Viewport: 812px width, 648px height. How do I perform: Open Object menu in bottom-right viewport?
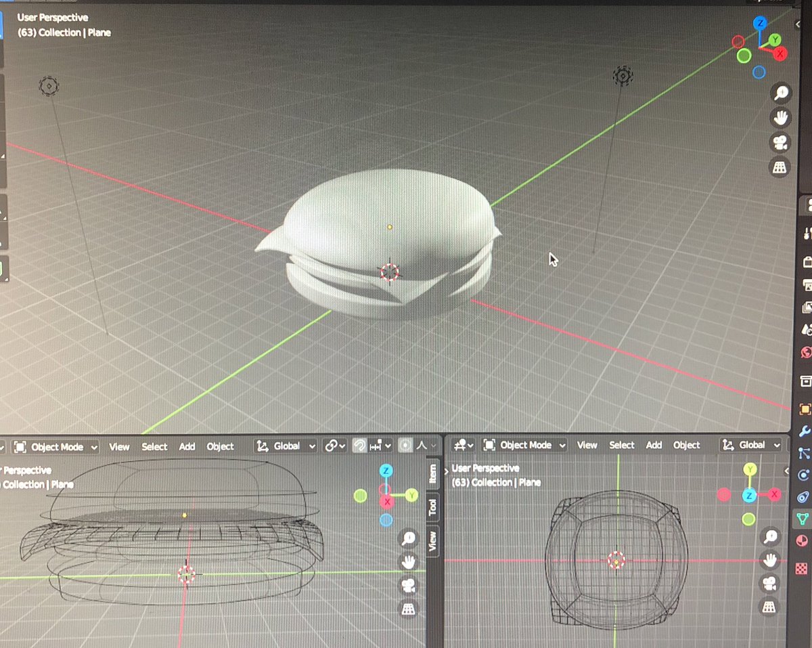click(x=686, y=445)
